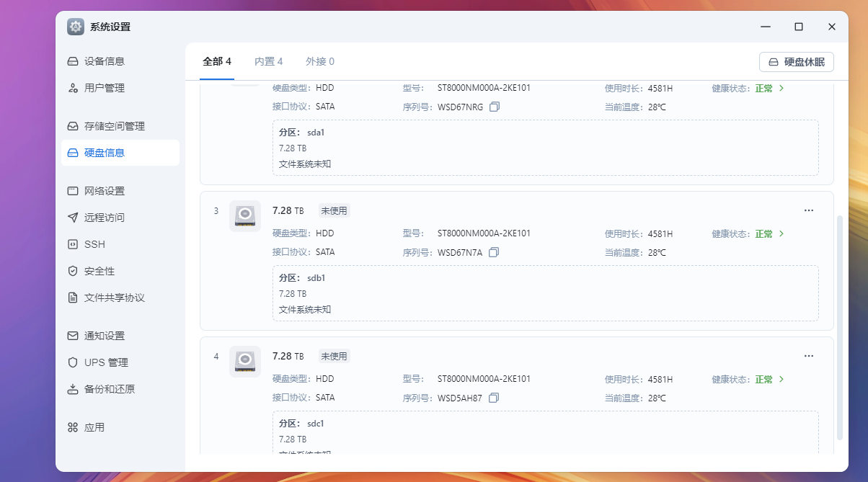
Task: Click the 安全性 shield icon
Action: 72,271
